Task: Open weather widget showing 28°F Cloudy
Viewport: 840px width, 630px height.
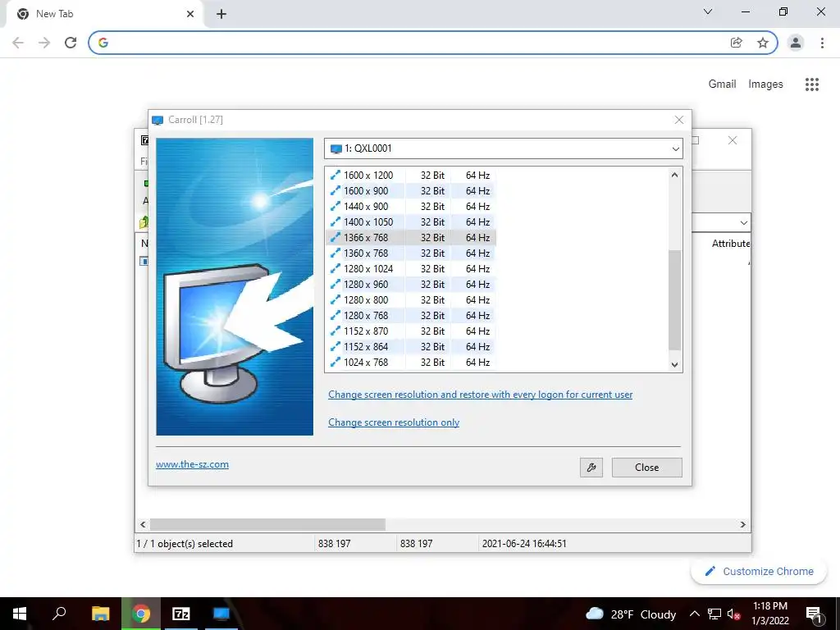Action: pyautogui.click(x=631, y=614)
